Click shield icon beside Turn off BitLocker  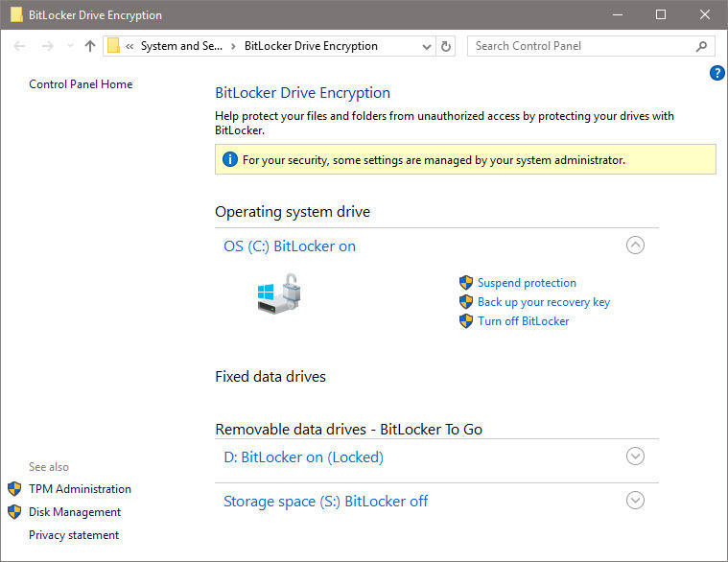click(466, 321)
